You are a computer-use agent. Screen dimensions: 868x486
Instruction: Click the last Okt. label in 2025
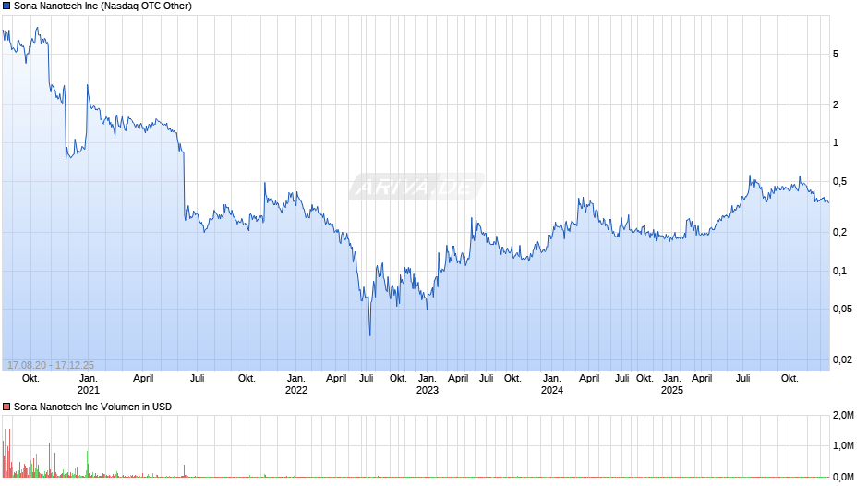(790, 379)
